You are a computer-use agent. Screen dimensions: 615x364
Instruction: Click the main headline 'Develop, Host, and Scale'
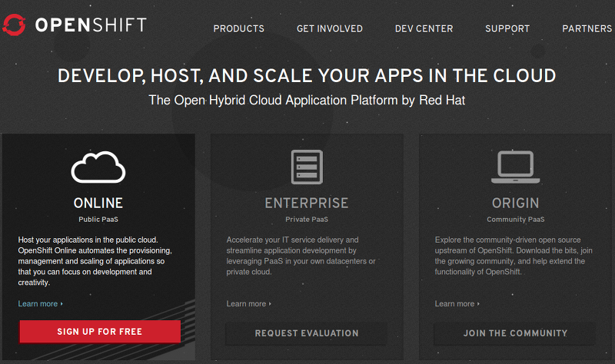pos(307,75)
